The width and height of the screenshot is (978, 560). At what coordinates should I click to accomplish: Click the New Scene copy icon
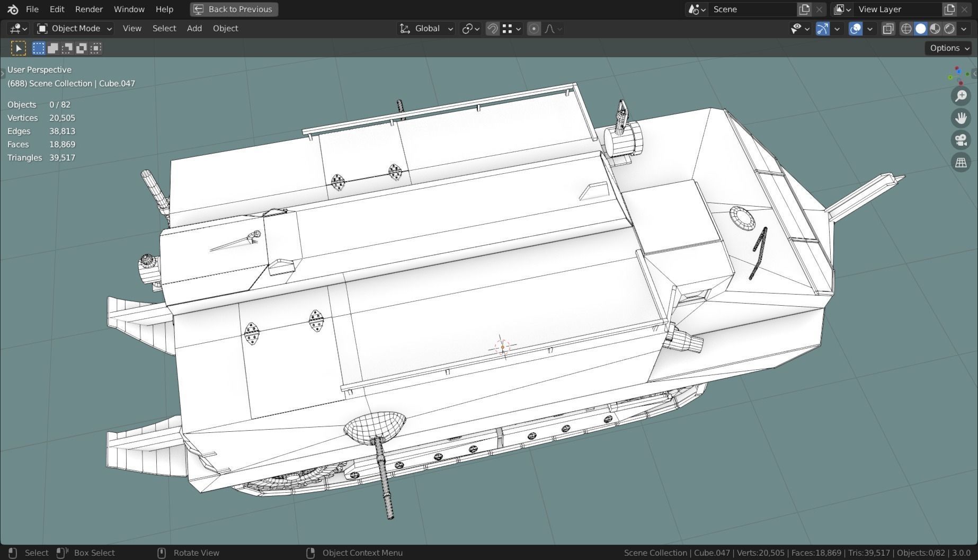[x=804, y=9]
